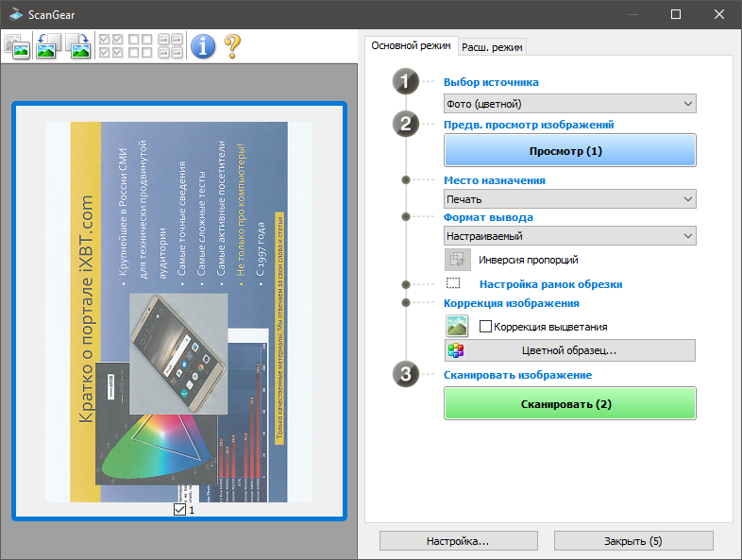Toggle the thumbnail view toolbar icon
The height and width of the screenshot is (560, 742).
(x=17, y=46)
